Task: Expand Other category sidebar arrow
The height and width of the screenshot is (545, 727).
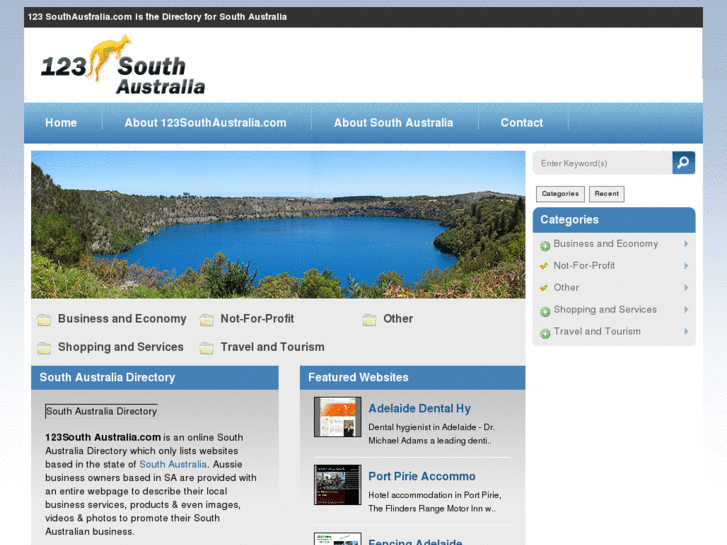Action: pyautogui.click(x=686, y=288)
